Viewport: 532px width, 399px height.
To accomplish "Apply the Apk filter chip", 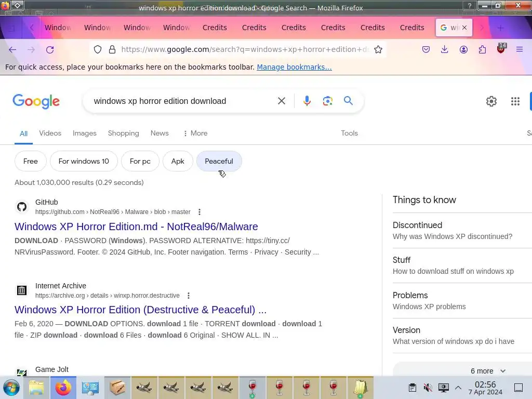I will coord(178,161).
